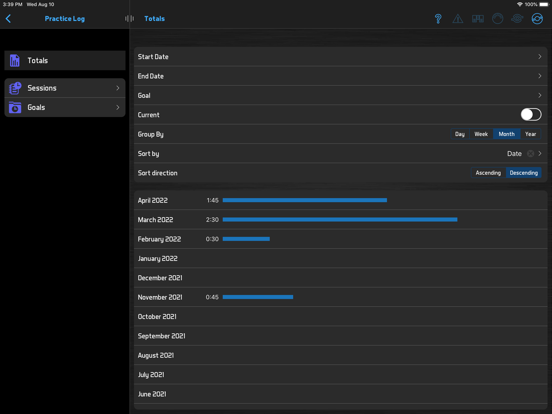Tap the 0:45 total for November
This screenshot has height=414, width=552.
coord(212,297)
